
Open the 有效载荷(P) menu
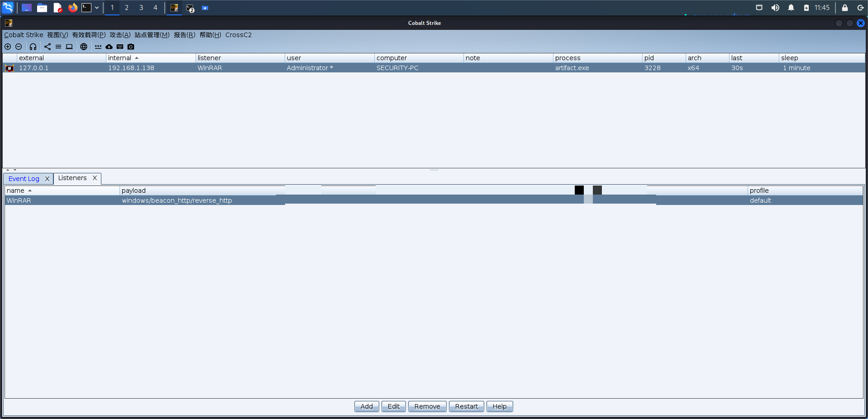(x=89, y=35)
